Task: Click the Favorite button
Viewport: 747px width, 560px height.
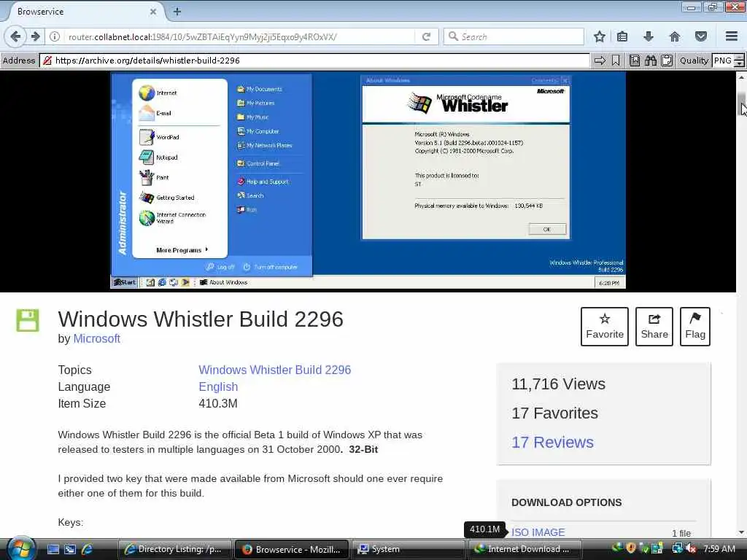Action: (605, 327)
